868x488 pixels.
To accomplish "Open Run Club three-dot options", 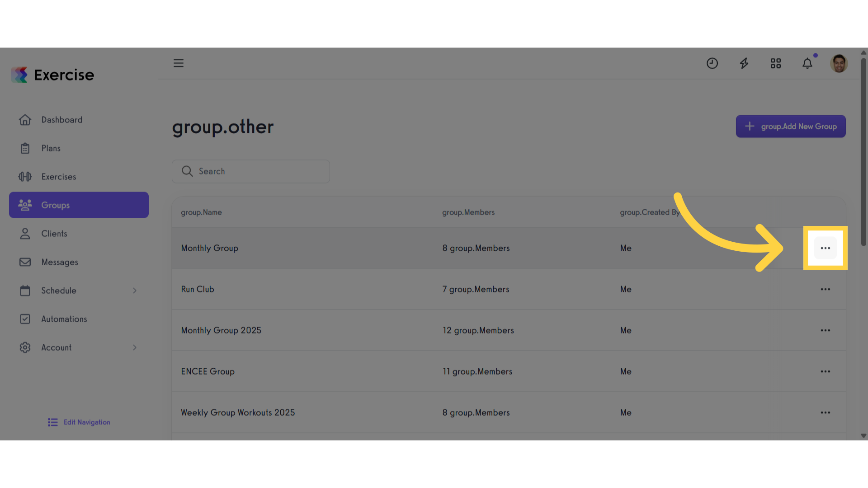I will pyautogui.click(x=826, y=289).
